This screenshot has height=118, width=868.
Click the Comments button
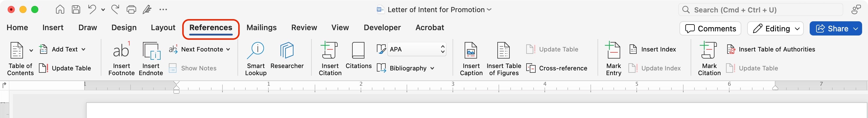click(710, 29)
